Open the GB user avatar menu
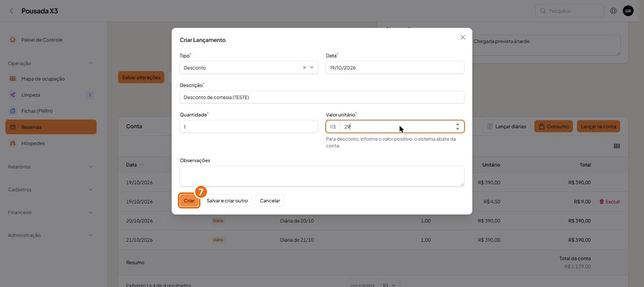Viewport: 644px width, 287px height. tap(628, 11)
